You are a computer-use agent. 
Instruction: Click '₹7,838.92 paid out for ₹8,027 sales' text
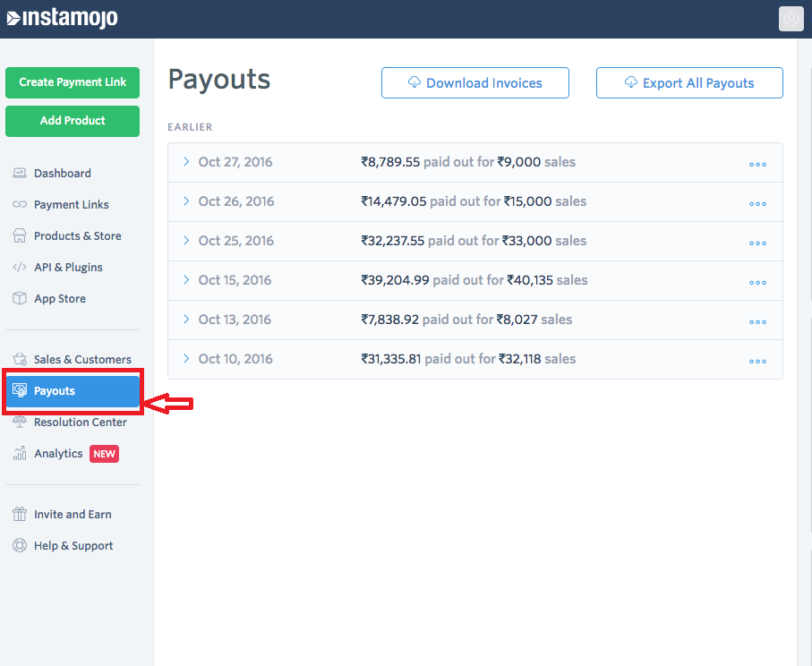(466, 319)
